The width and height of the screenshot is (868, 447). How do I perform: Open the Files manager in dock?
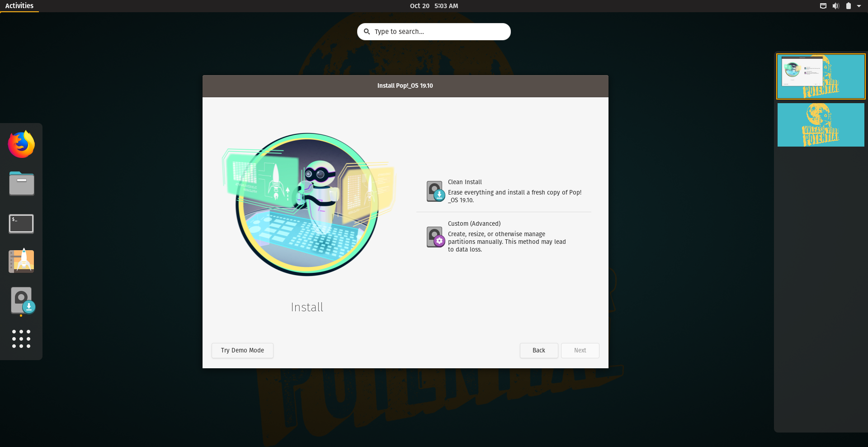21,183
